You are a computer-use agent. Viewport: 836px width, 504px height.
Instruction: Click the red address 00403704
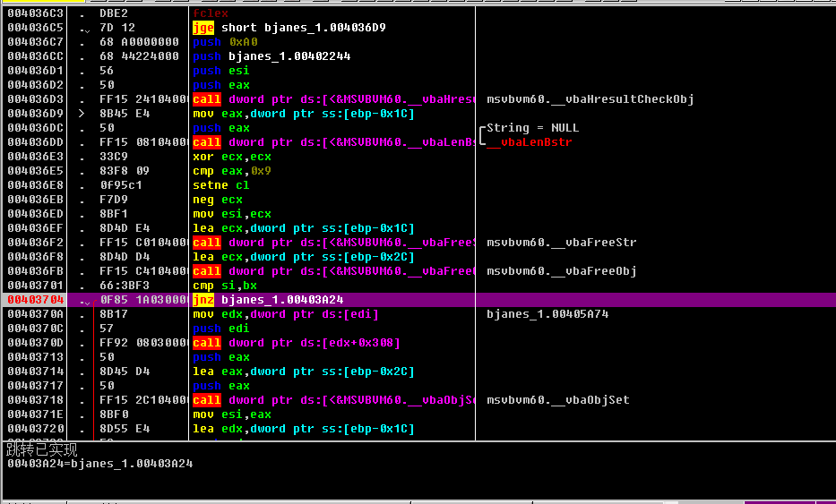35,300
